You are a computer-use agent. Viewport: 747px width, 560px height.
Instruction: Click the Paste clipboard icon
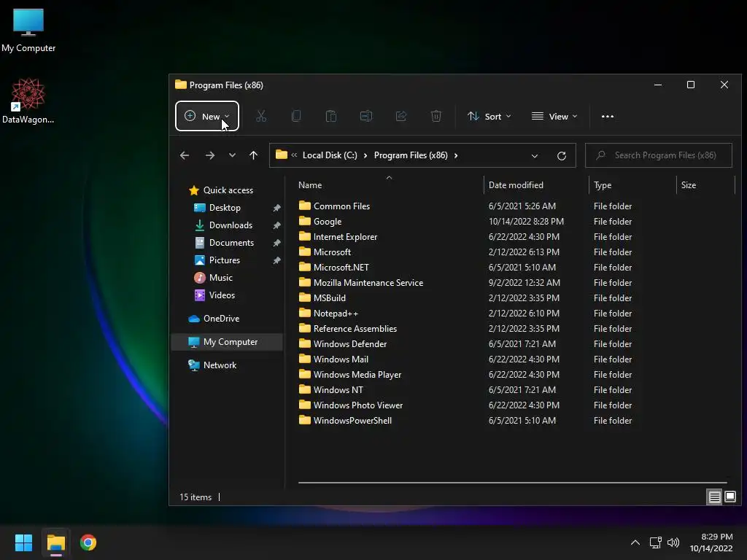point(331,116)
